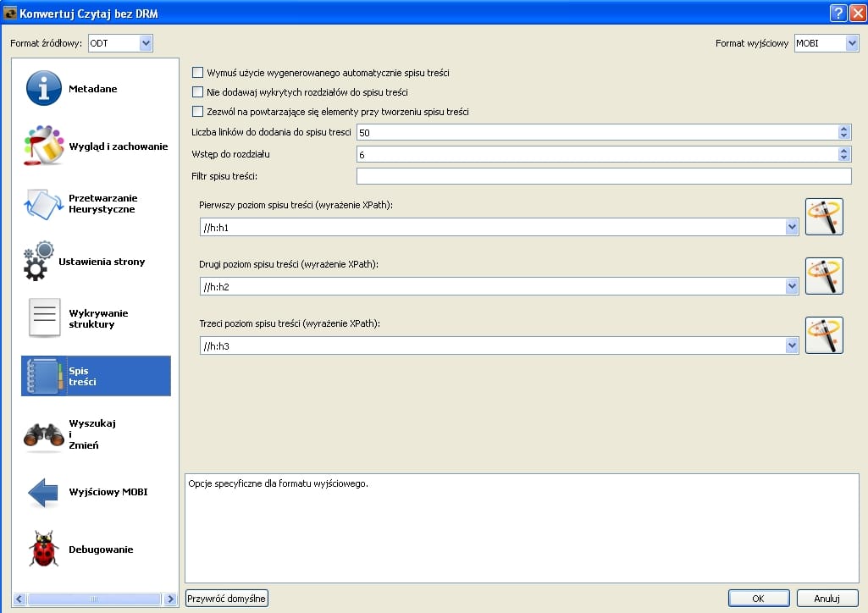868x613 pixels.
Task: Click the calibre icon in title bar
Action: point(10,13)
